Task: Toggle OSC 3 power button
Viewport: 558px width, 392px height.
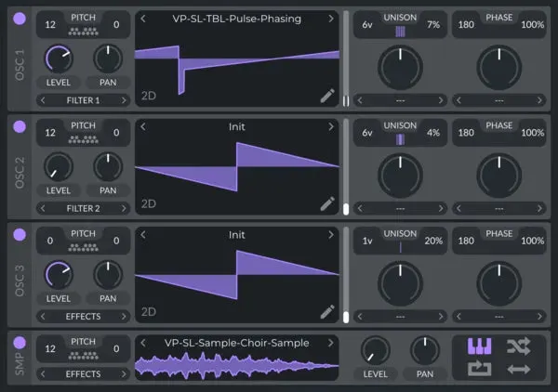Action: click(20, 235)
